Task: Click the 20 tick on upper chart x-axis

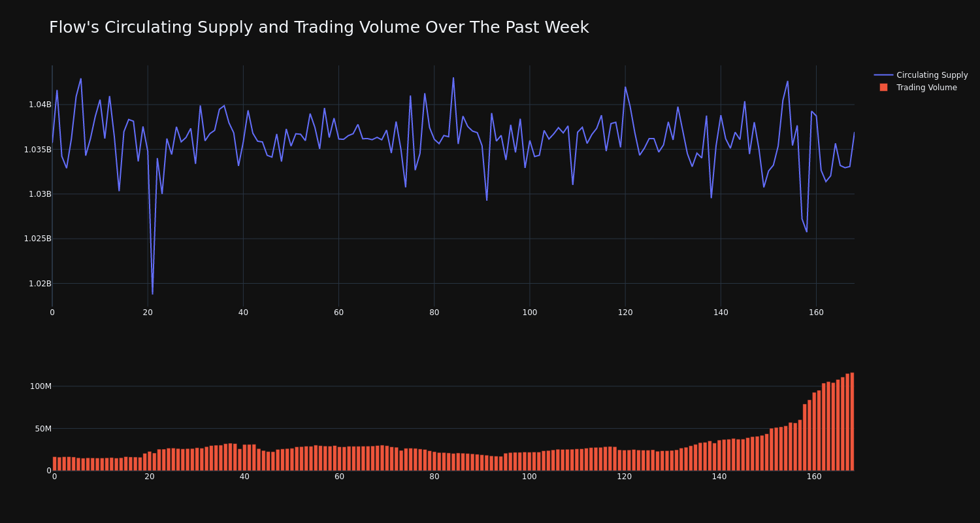Action: pyautogui.click(x=148, y=312)
